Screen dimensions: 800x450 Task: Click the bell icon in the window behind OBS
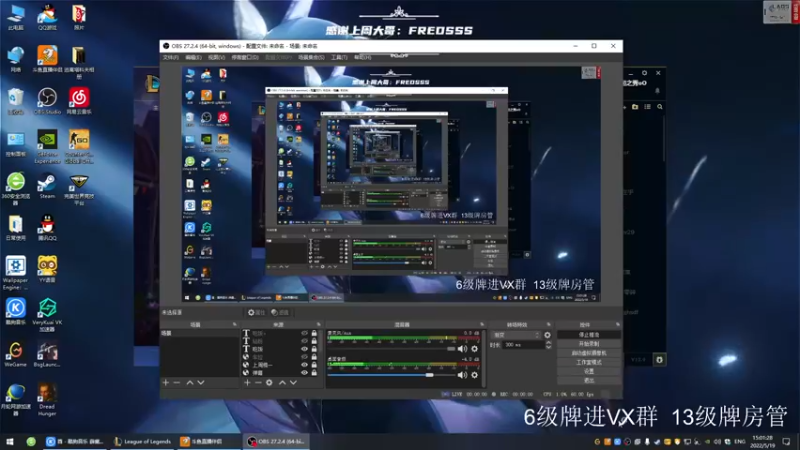pyautogui.click(x=657, y=91)
